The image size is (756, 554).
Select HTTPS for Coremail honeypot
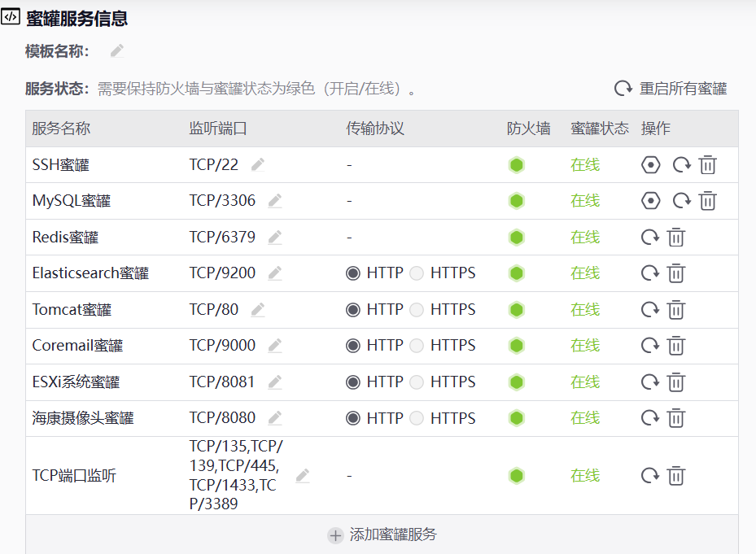[x=417, y=346]
